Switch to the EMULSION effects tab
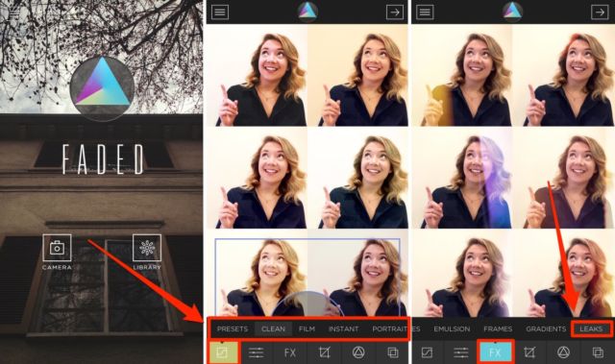The height and width of the screenshot is (364, 615). 452,328
